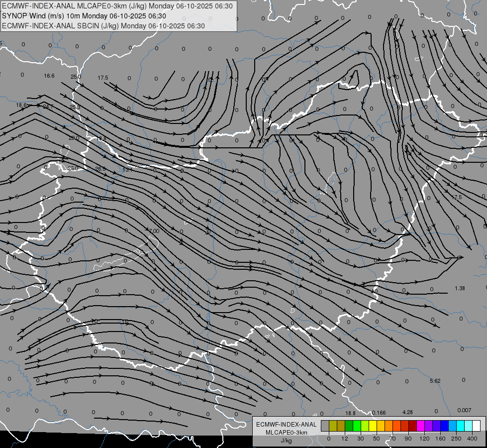Click the map value 24.7
The height and width of the screenshot is (448, 487).
click(48, 107)
